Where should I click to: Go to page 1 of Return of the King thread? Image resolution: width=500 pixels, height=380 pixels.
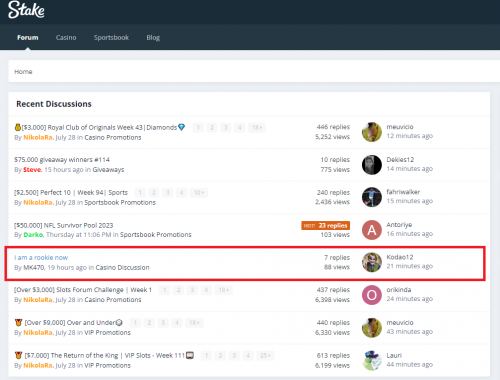pyautogui.click(x=206, y=355)
